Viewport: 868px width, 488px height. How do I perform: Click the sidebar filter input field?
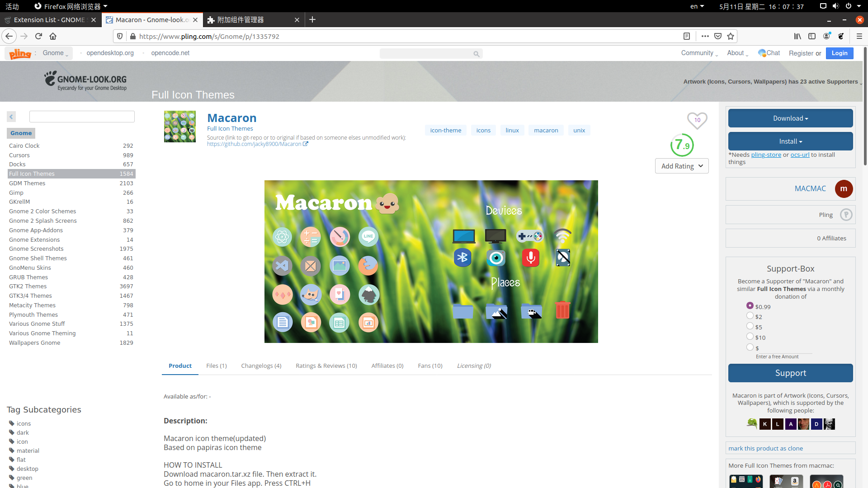click(82, 117)
